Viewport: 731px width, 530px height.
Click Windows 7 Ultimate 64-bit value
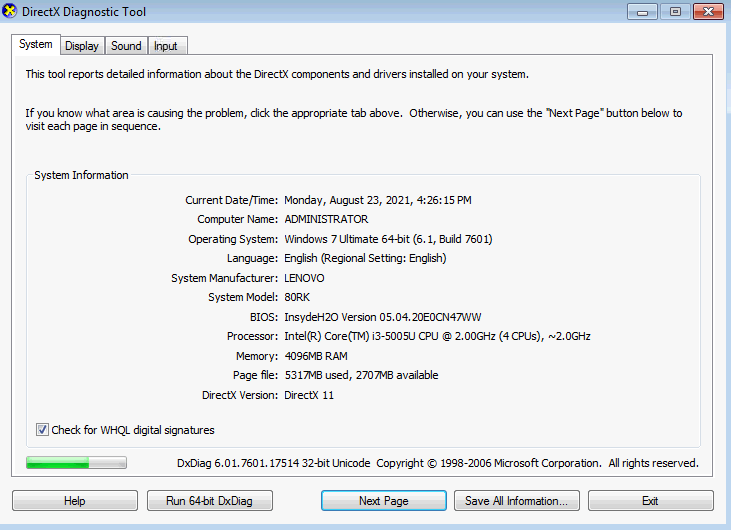pyautogui.click(x=388, y=239)
